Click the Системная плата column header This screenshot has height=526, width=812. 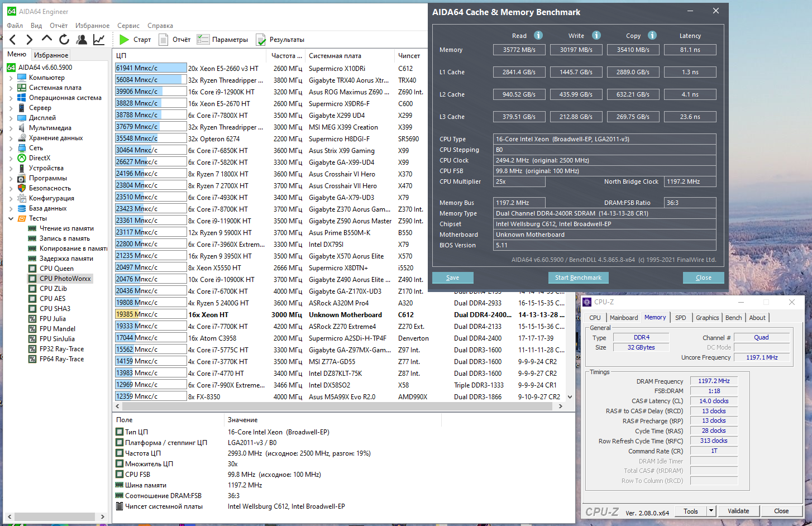click(x=350, y=55)
